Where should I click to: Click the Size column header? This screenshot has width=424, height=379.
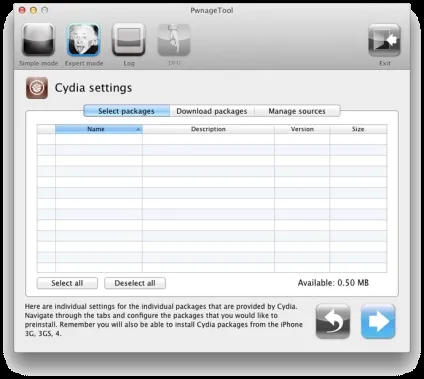point(358,129)
